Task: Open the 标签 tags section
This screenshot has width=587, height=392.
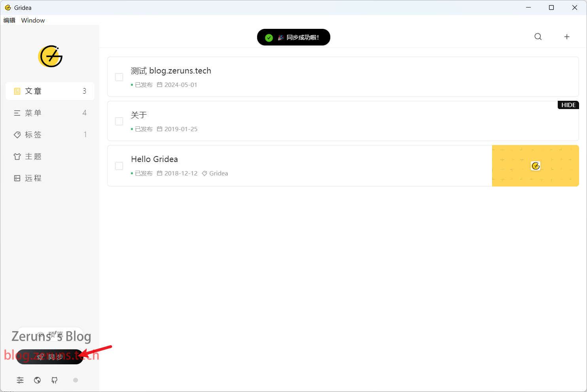Action: tap(50, 135)
